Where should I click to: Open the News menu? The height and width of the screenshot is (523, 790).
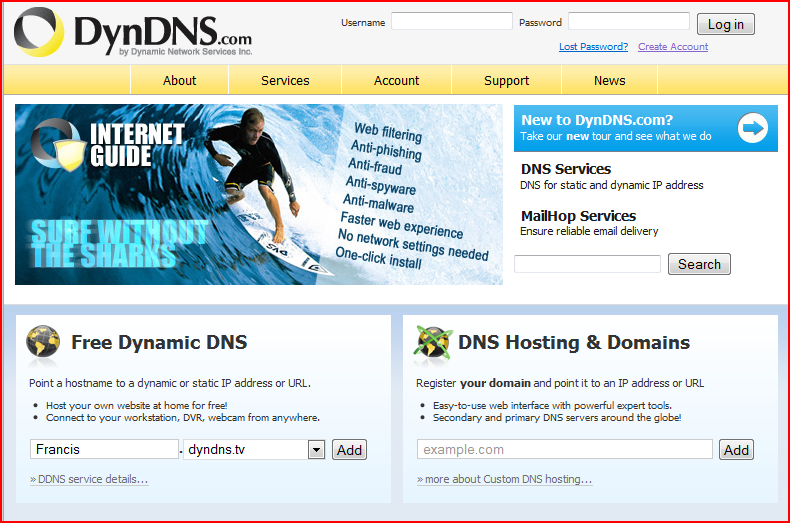(610, 81)
